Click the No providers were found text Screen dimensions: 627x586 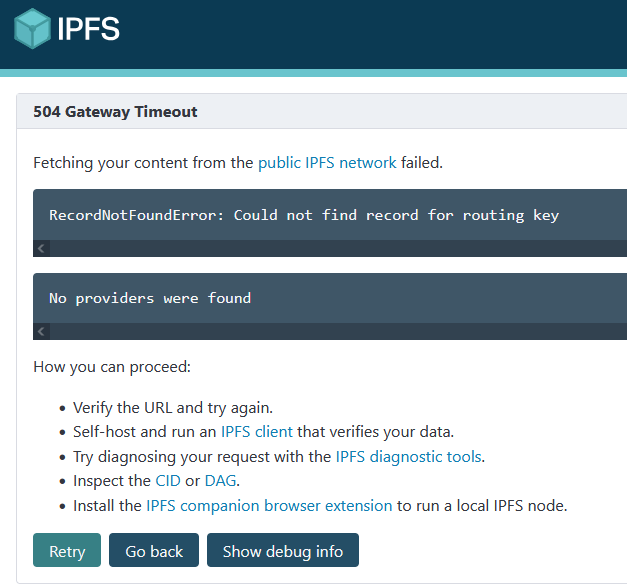pyautogui.click(x=150, y=298)
